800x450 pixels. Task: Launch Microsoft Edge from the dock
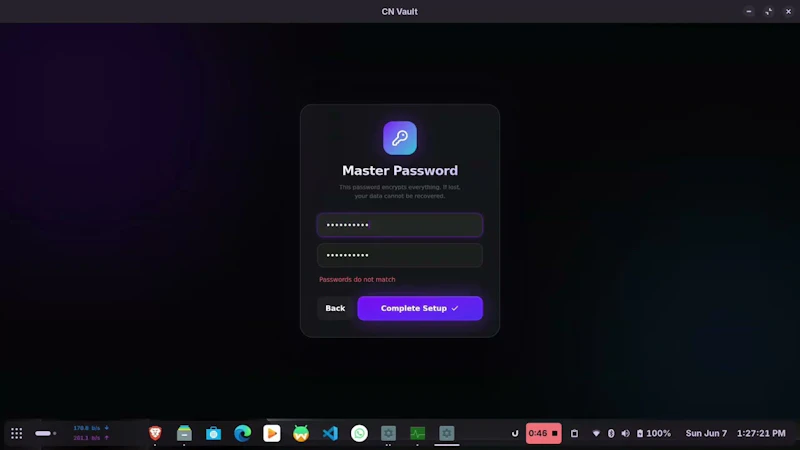coord(242,433)
